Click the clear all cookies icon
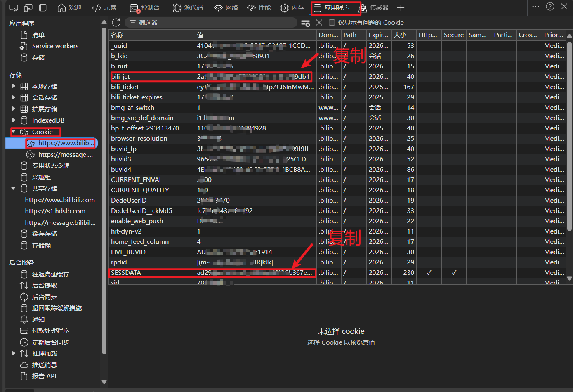The height and width of the screenshot is (392, 573). coord(306,23)
